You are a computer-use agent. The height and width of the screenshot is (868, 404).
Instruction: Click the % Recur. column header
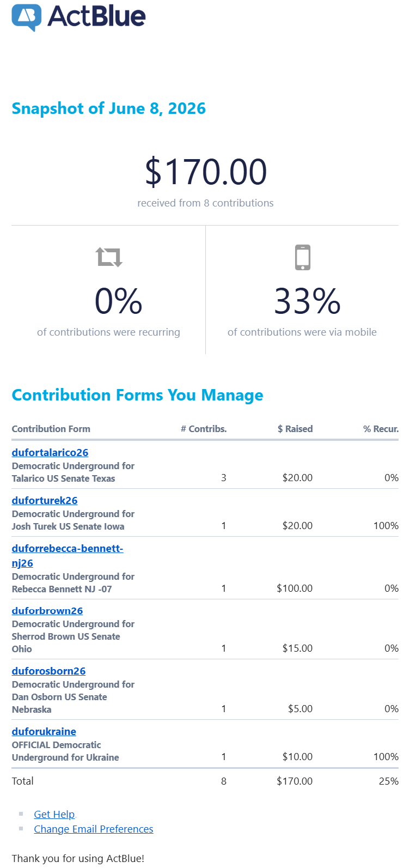pos(381,429)
